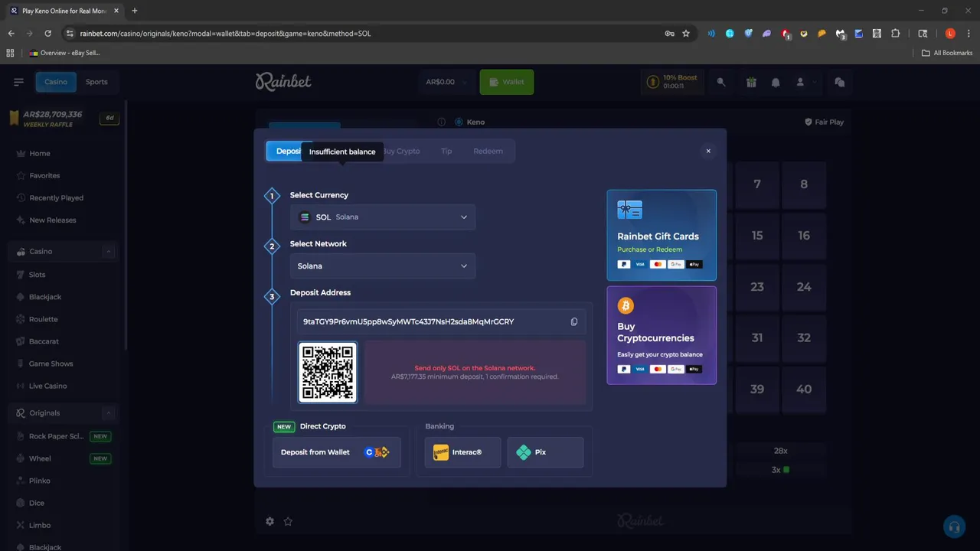Open live support headset button
The height and width of the screenshot is (551, 980).
954,527
